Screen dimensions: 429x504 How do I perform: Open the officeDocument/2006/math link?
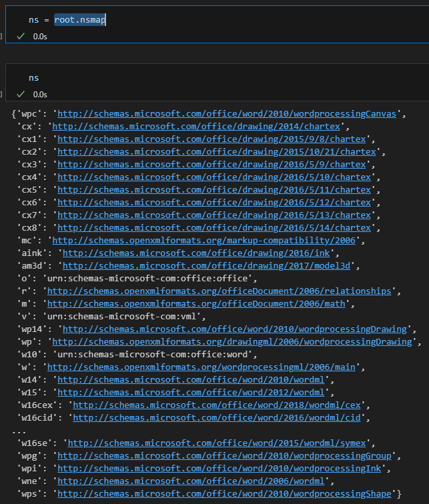pos(196,304)
